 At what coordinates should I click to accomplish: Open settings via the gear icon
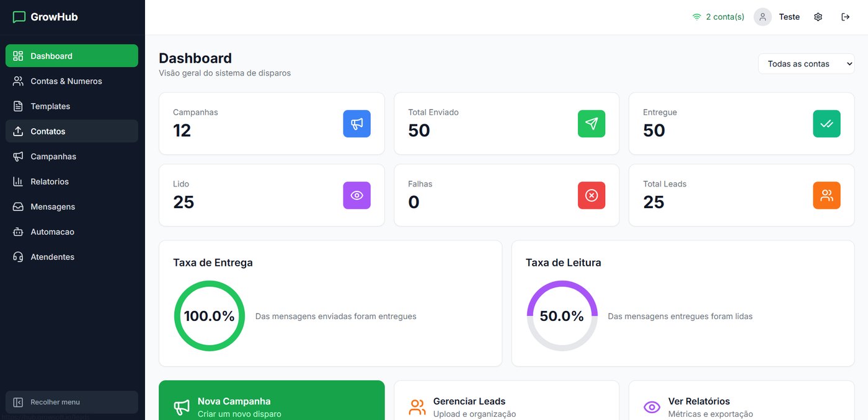point(818,17)
